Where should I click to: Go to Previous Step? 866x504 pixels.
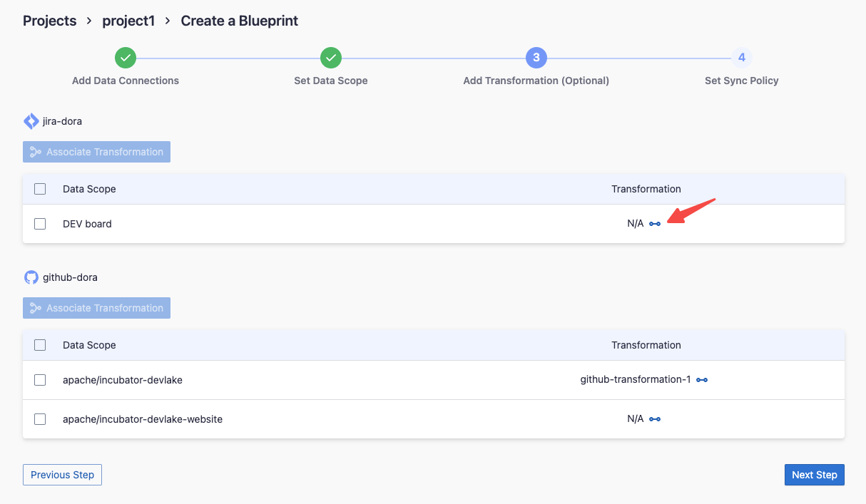[x=62, y=475]
